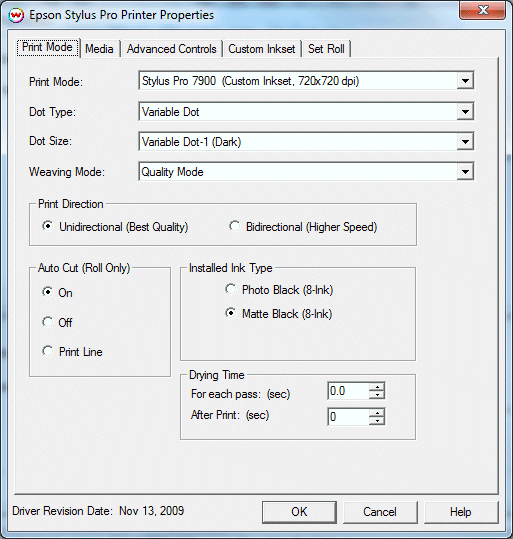Click the Wasatch app icon in title bar
513x539 pixels.
tap(16, 15)
